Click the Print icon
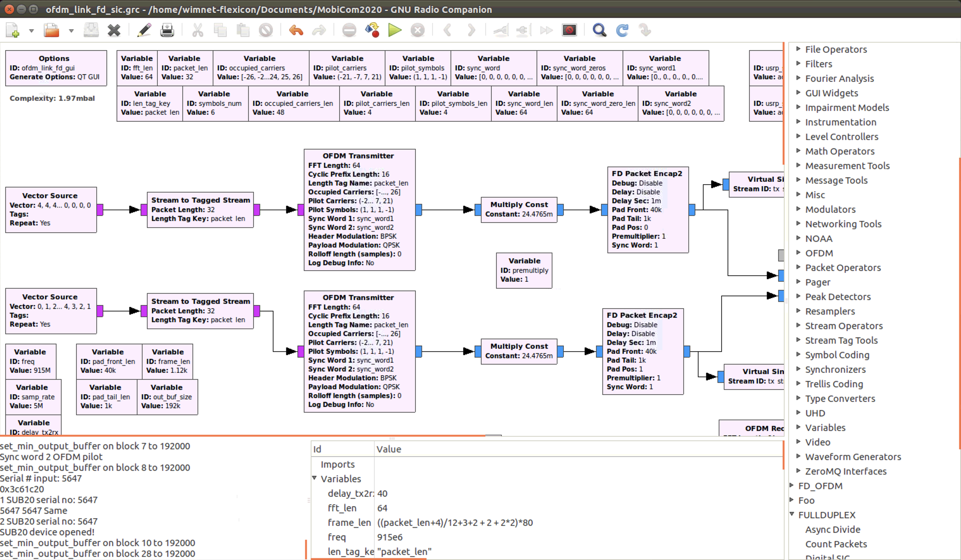961x560 pixels. click(167, 30)
